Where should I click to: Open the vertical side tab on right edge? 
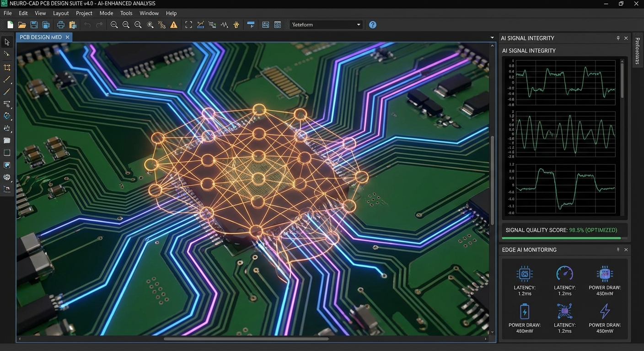click(638, 50)
